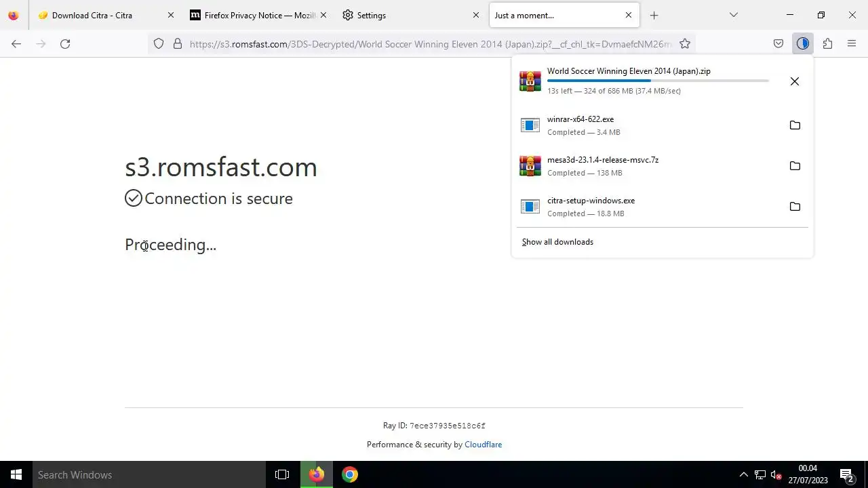Image resolution: width=868 pixels, height=488 pixels.
Task: Click the Ray ID text
Action: [x=434, y=426]
